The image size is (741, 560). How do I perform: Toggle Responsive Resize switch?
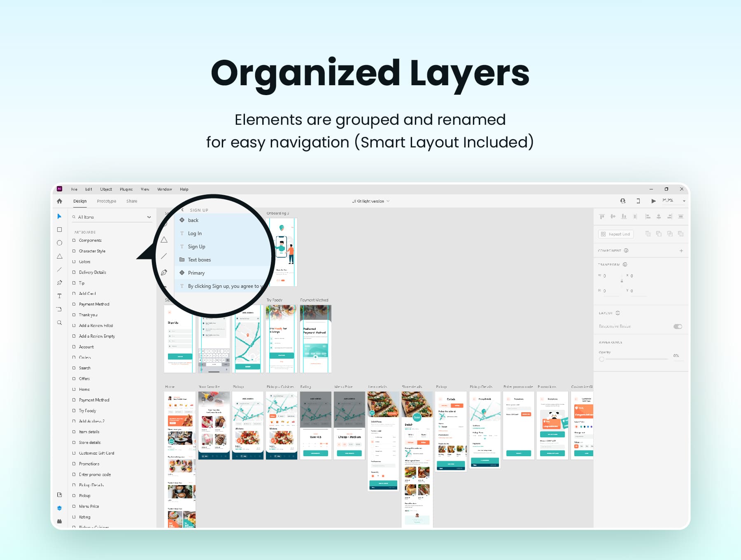[678, 327]
